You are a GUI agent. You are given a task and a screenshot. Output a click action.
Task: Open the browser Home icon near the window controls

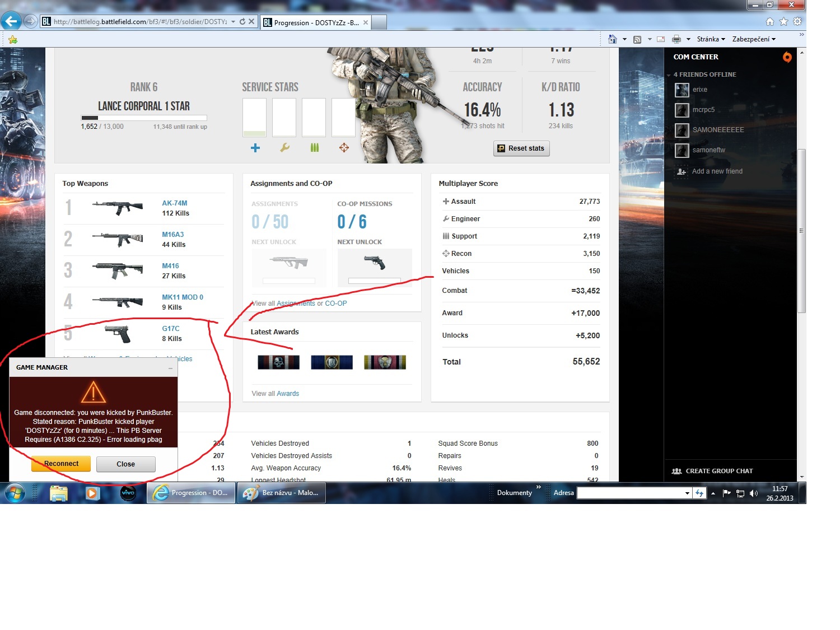click(770, 21)
